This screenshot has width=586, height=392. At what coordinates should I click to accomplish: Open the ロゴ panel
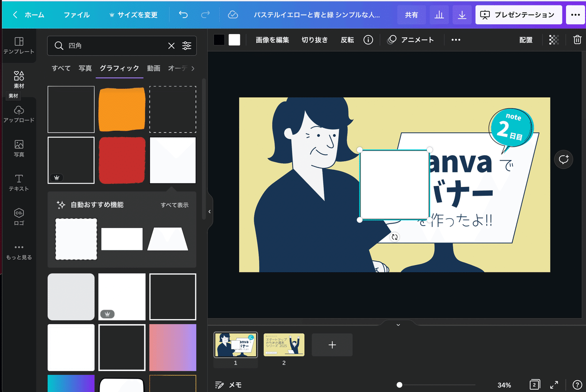19,217
